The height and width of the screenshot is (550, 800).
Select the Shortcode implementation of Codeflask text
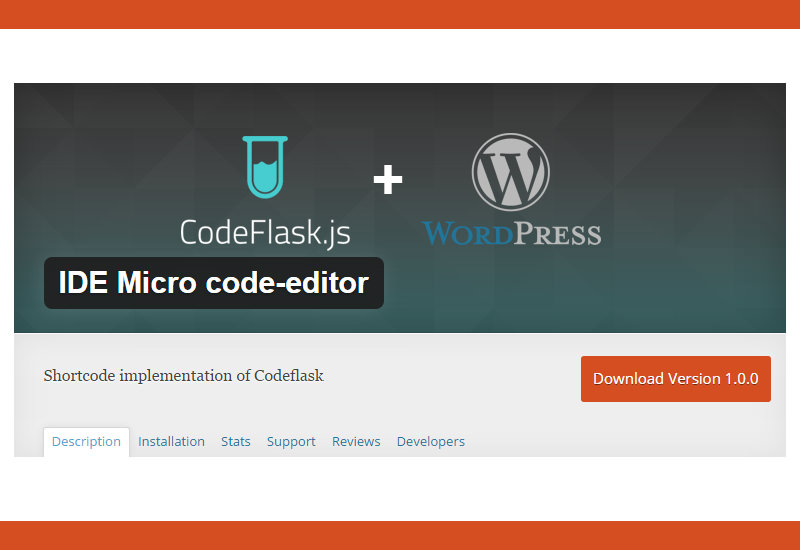click(x=184, y=376)
